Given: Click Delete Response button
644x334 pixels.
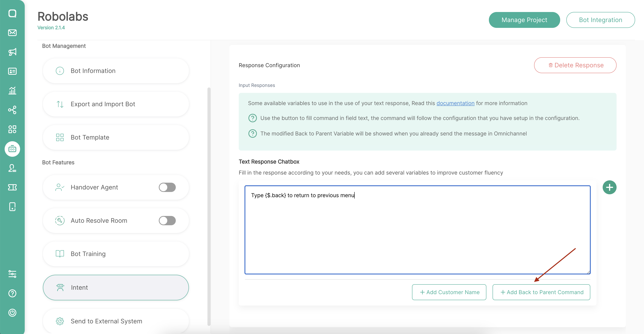Looking at the screenshot, I should [x=575, y=65].
